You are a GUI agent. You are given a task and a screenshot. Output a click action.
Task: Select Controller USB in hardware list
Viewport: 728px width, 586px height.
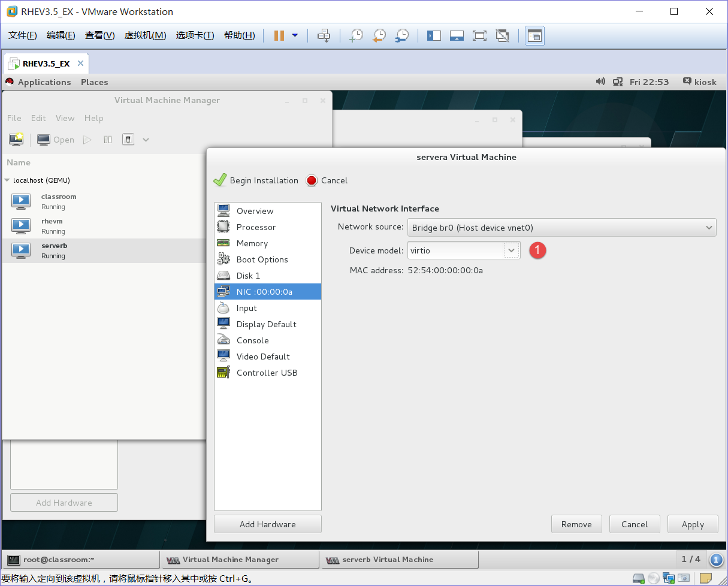[268, 373]
